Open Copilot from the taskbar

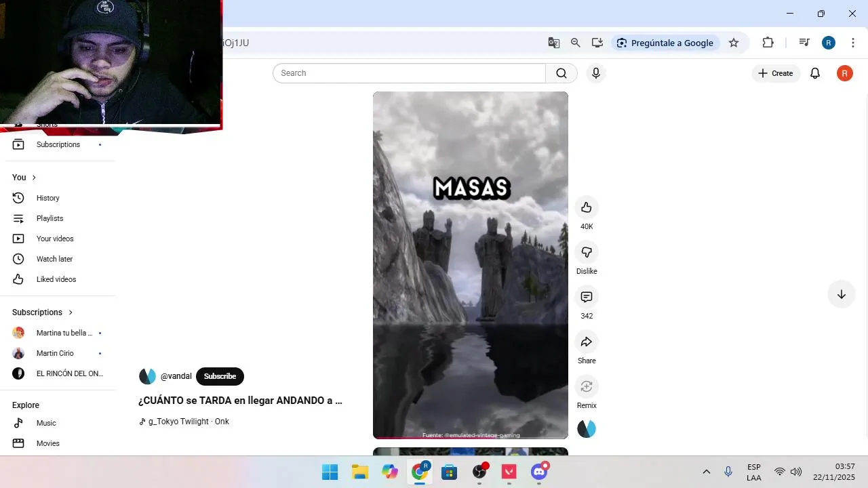390,472
